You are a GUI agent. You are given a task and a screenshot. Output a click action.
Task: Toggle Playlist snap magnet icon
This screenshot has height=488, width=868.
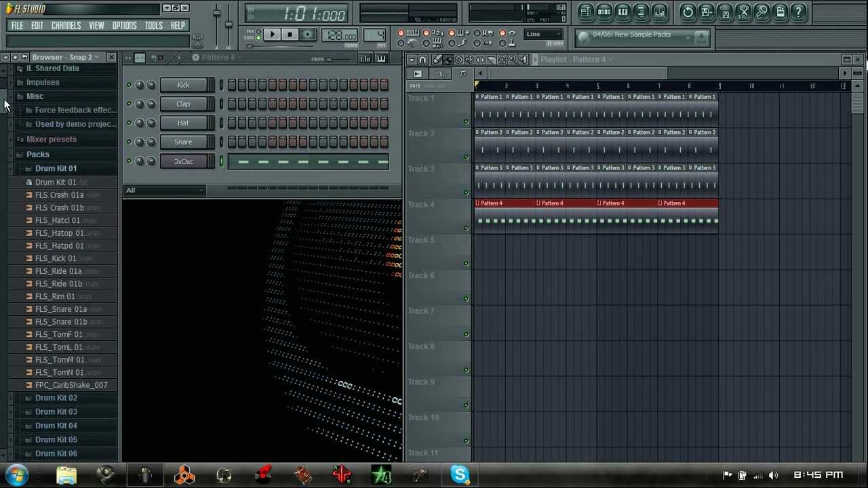422,60
